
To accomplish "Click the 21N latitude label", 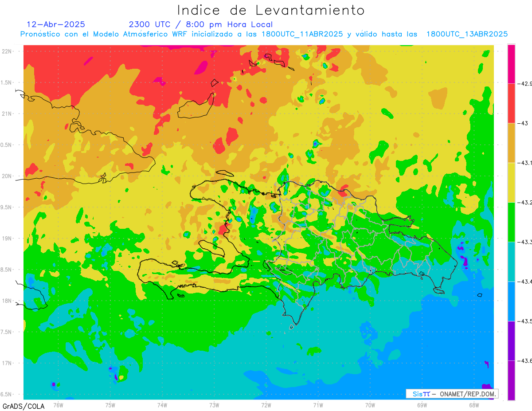I will click(x=7, y=114).
